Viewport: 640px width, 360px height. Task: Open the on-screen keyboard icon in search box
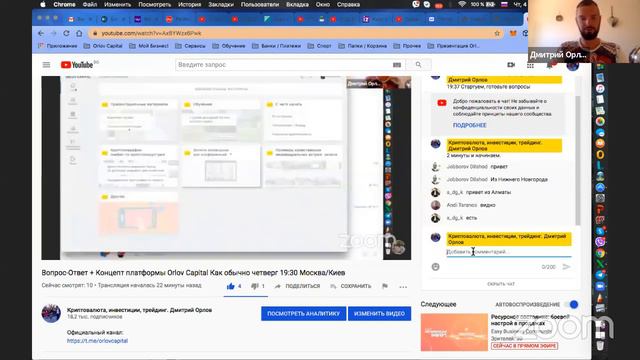point(397,64)
